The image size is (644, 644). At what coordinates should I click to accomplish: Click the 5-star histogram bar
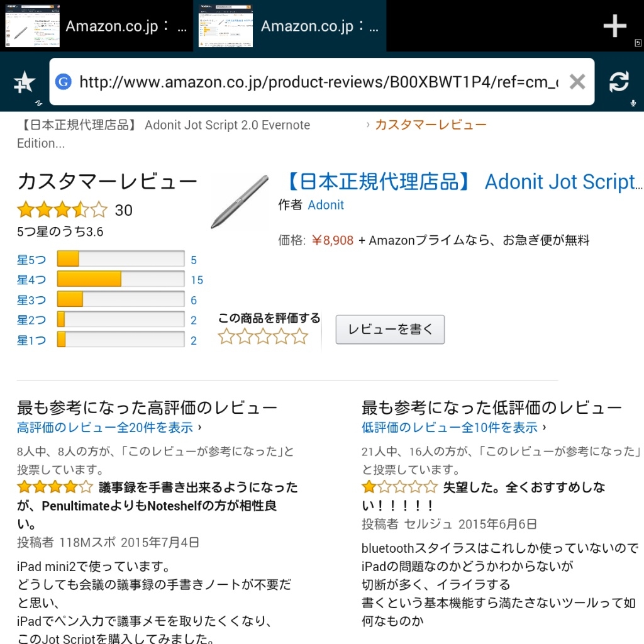120,258
